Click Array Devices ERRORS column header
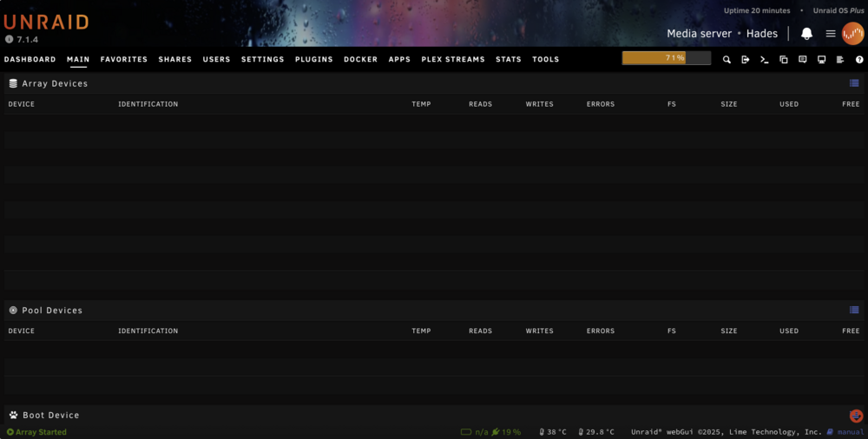This screenshot has height=439, width=868. (x=601, y=104)
